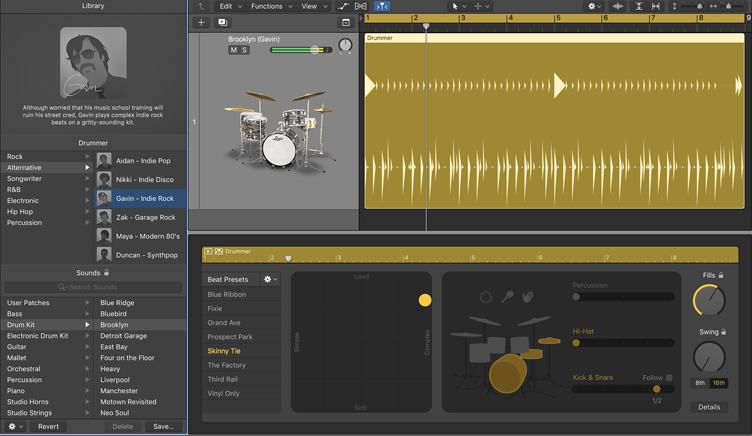
Task: Click the Delete button in Library
Action: pyautogui.click(x=123, y=426)
